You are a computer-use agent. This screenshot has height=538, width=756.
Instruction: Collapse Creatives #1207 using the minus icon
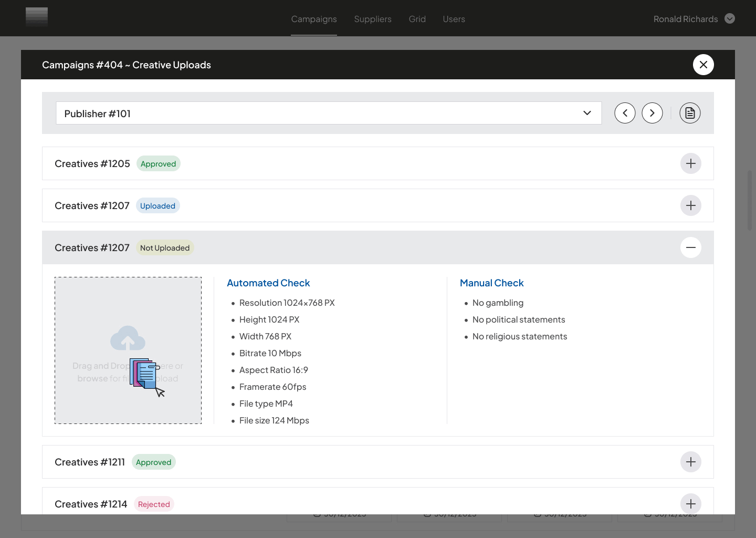(x=691, y=247)
